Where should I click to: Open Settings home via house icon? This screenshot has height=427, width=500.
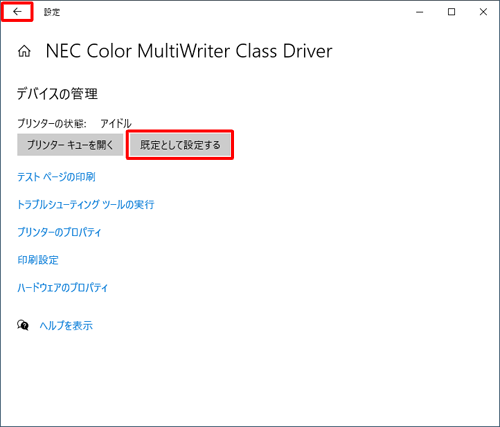point(24,51)
